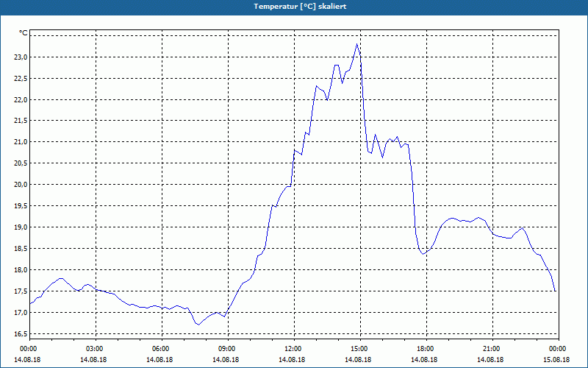Click the 15:00 time axis label

point(360,349)
